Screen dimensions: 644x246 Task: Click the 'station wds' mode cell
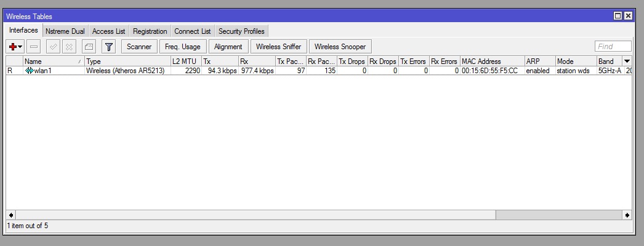click(573, 71)
